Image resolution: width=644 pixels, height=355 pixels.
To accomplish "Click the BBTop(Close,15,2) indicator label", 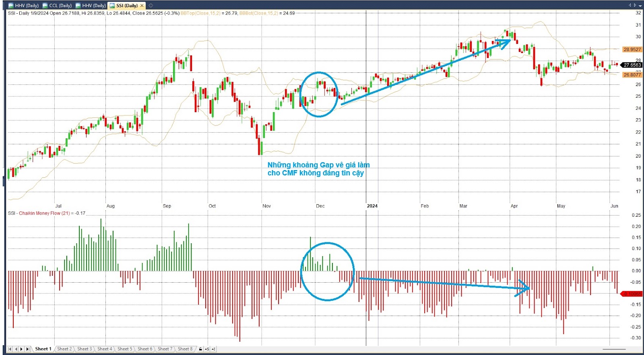I will click(200, 13).
